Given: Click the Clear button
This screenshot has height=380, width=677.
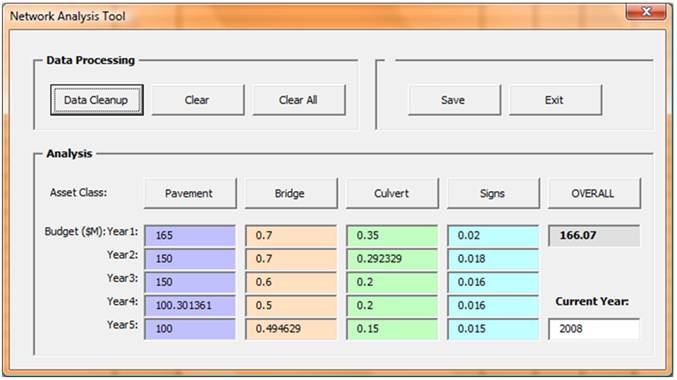Looking at the screenshot, I should (x=197, y=100).
